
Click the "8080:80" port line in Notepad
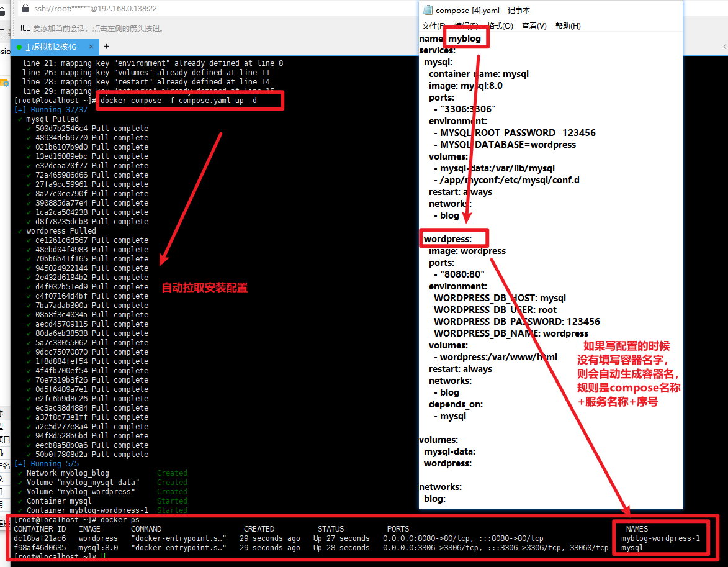click(x=459, y=274)
